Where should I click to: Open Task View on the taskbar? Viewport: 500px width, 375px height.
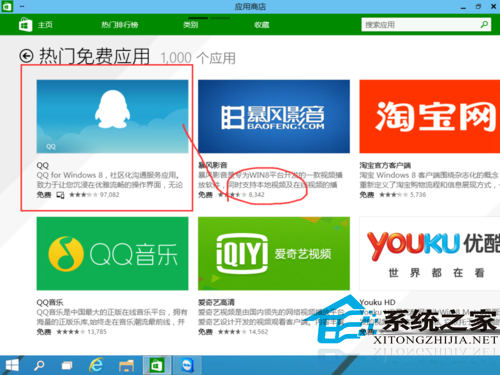(x=67, y=365)
